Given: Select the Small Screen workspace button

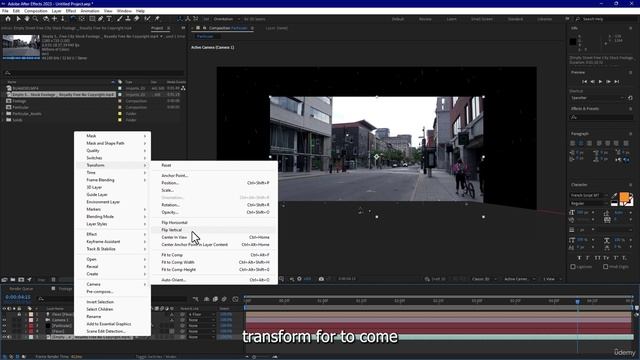Looking at the screenshot, I should [482, 19].
